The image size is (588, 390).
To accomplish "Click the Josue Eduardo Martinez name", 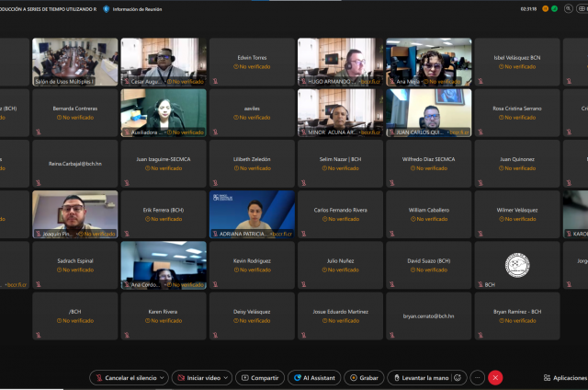I will (x=341, y=312).
